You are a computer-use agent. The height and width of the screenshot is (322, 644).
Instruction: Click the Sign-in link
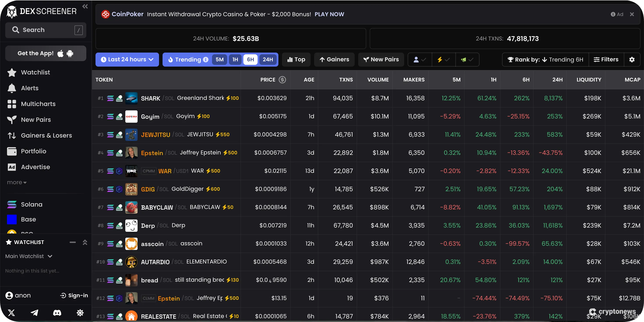pos(74,295)
